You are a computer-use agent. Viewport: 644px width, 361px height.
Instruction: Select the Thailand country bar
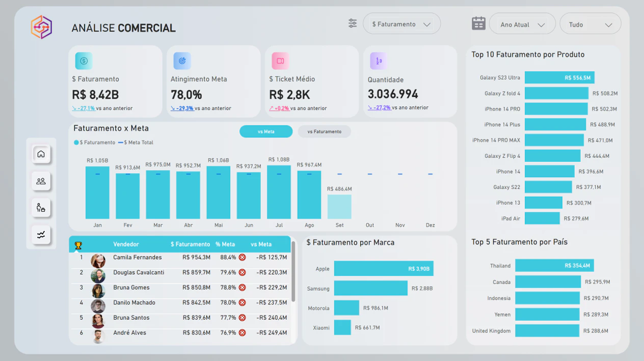pyautogui.click(x=554, y=265)
